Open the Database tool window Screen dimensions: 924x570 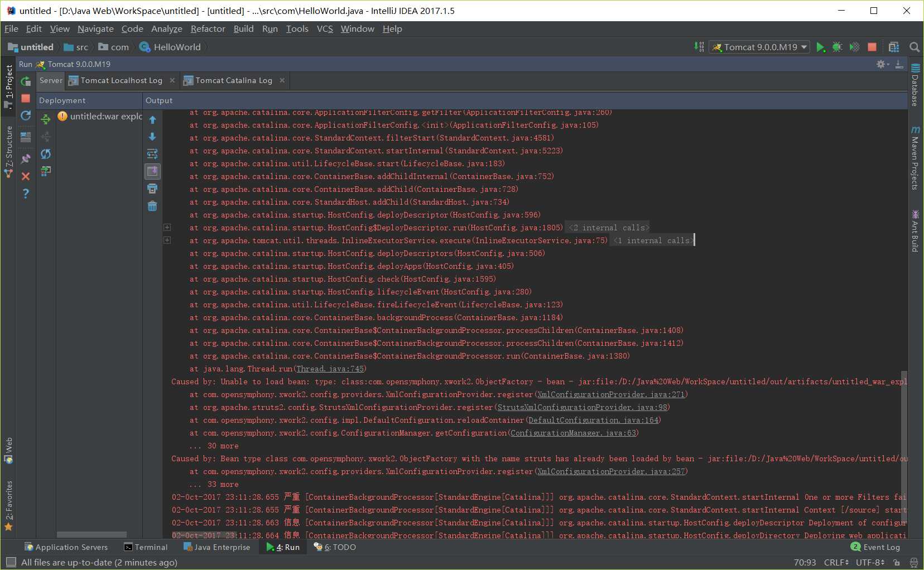(x=915, y=84)
